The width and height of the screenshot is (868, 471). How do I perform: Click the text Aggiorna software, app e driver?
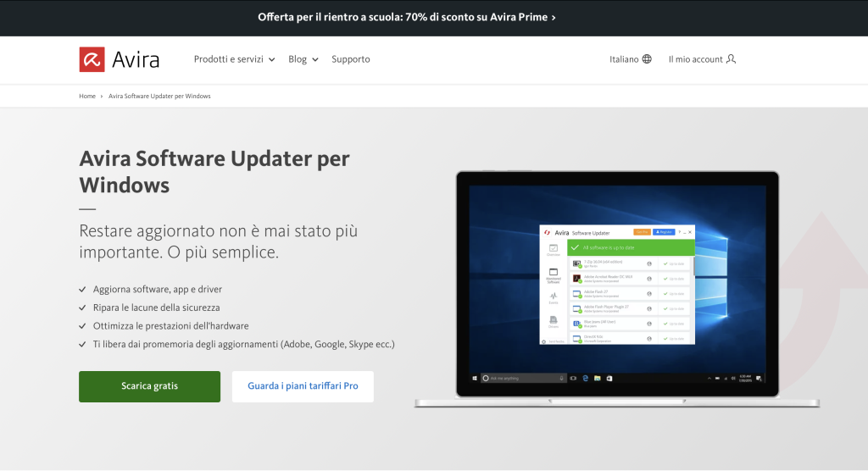point(157,290)
